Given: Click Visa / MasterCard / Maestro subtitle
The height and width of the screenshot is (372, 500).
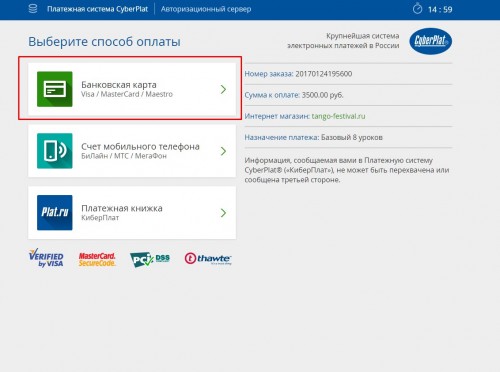Looking at the screenshot, I should pyautogui.click(x=127, y=94).
